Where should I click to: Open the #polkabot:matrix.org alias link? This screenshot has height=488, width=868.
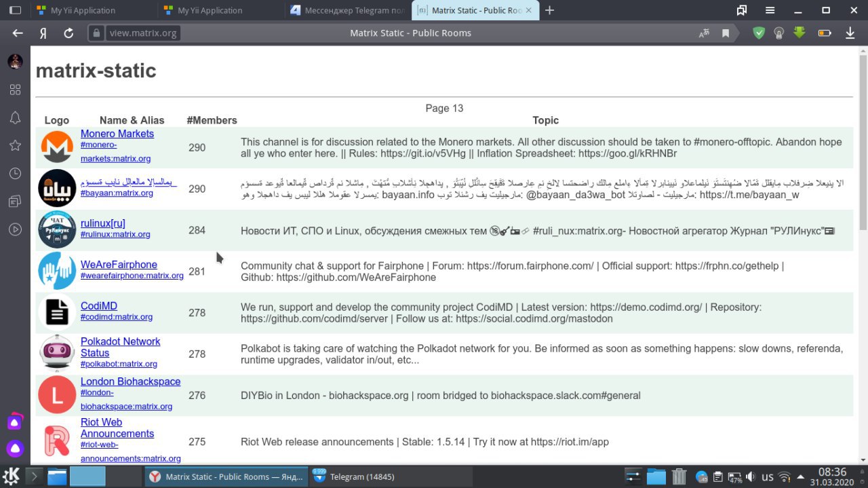pyautogui.click(x=119, y=364)
